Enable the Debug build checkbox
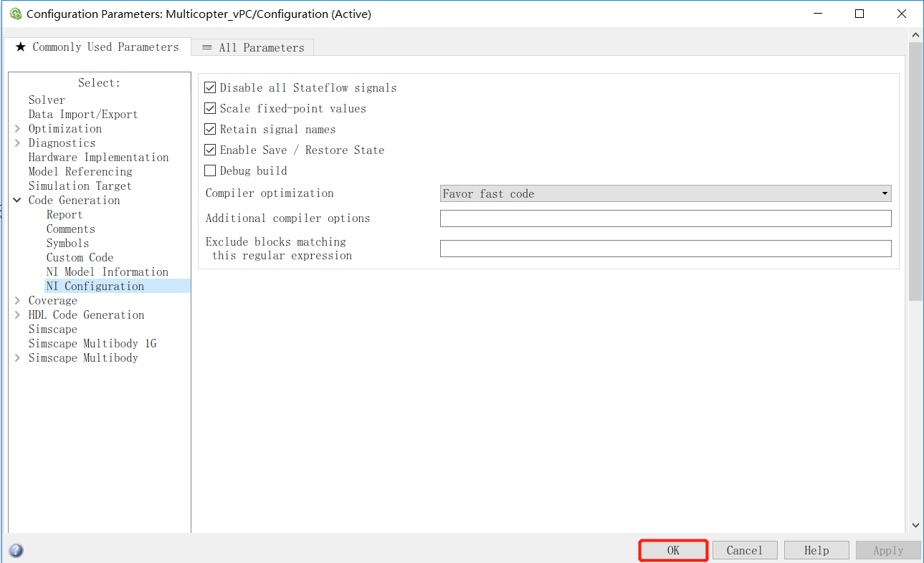924x563 pixels. tap(210, 170)
